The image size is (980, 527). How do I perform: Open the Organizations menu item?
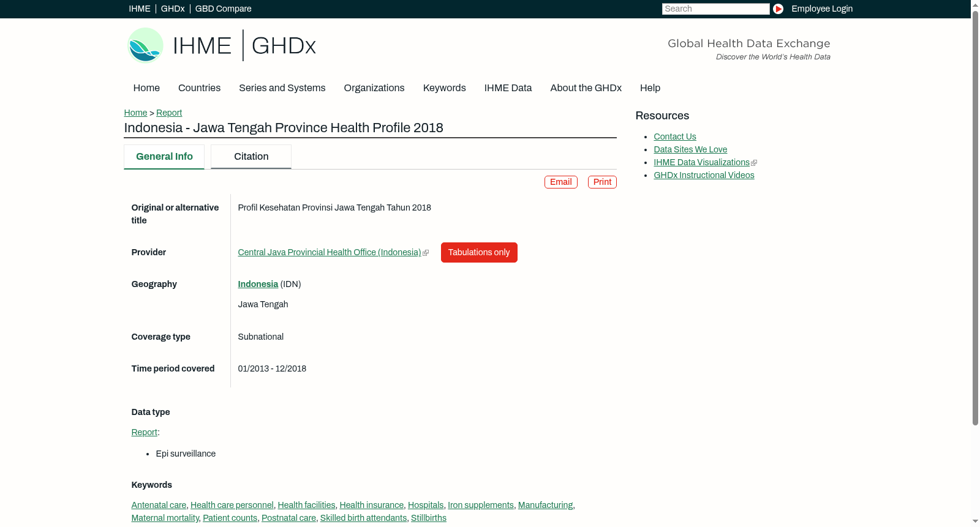click(374, 88)
